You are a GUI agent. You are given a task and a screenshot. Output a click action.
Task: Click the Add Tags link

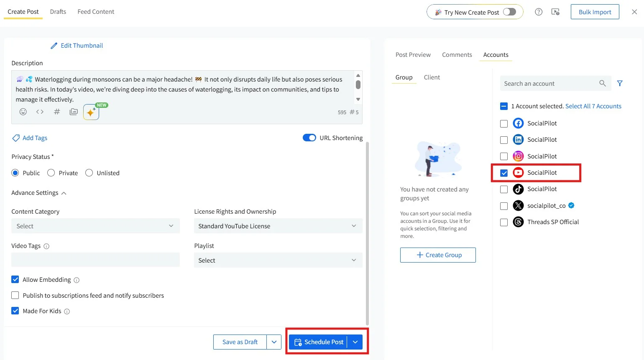point(35,138)
